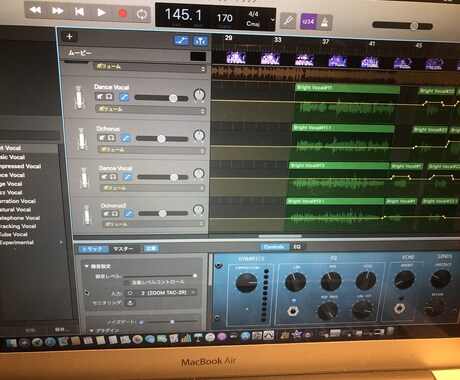460x380 pixels.
Task: Expand the Experimental library folder arrow
Action: point(61,242)
